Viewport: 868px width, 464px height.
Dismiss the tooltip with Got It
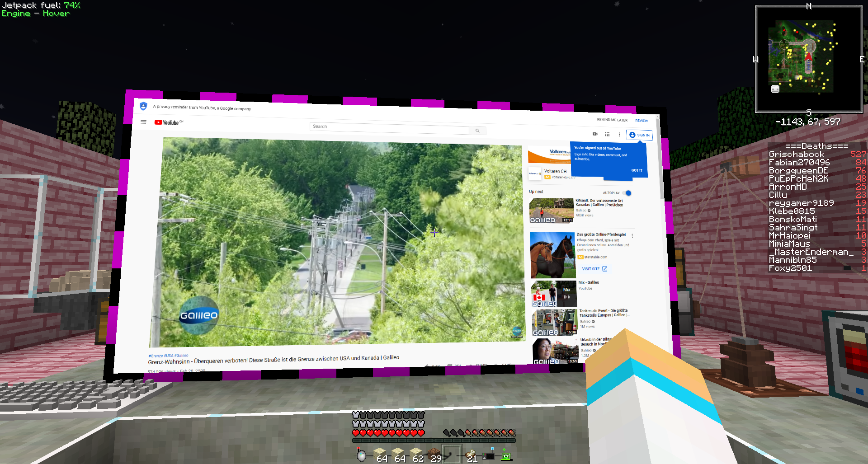tap(637, 170)
